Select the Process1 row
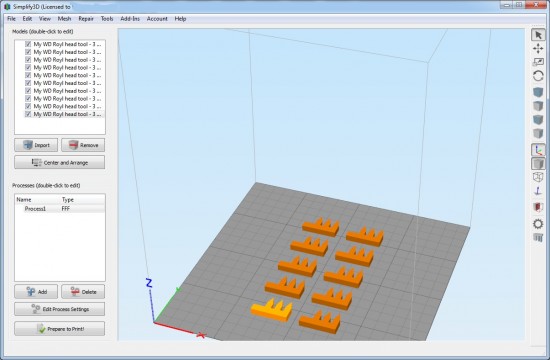 [x=60, y=208]
